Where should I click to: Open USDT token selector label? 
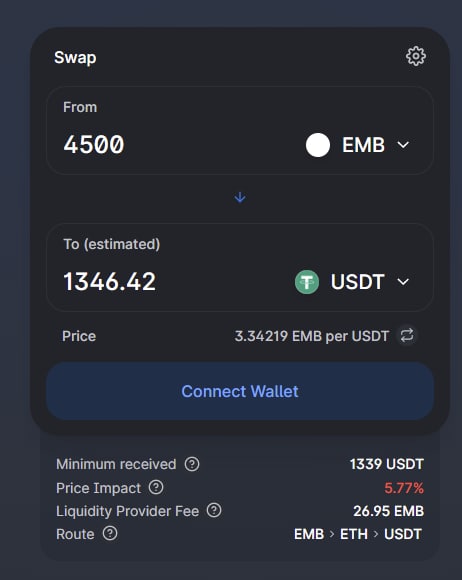pyautogui.click(x=357, y=282)
